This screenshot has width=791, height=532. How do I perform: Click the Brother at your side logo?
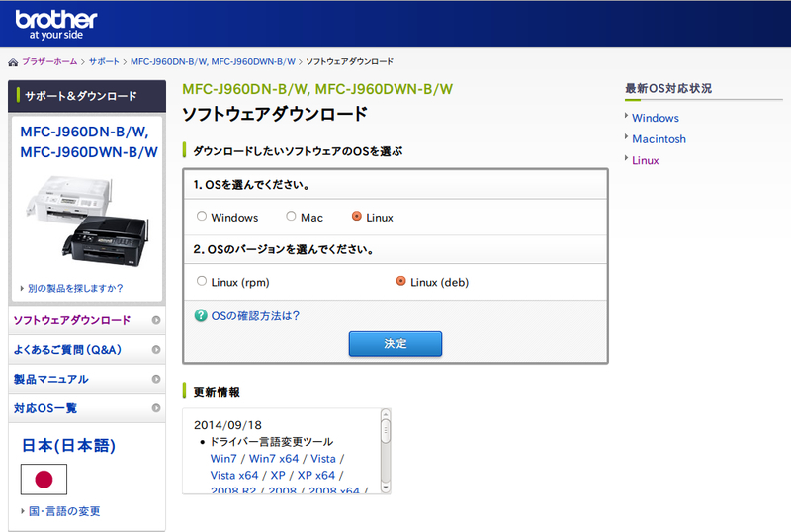coord(56,25)
